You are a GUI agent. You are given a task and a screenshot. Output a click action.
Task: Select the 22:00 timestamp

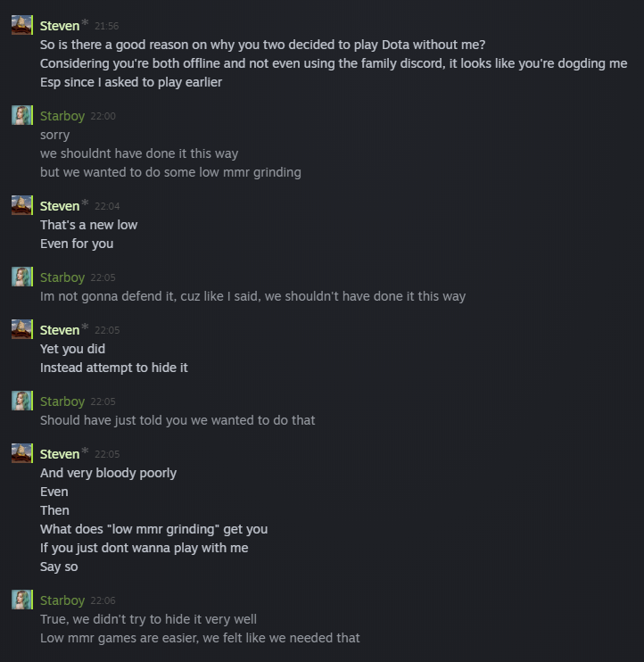click(103, 117)
